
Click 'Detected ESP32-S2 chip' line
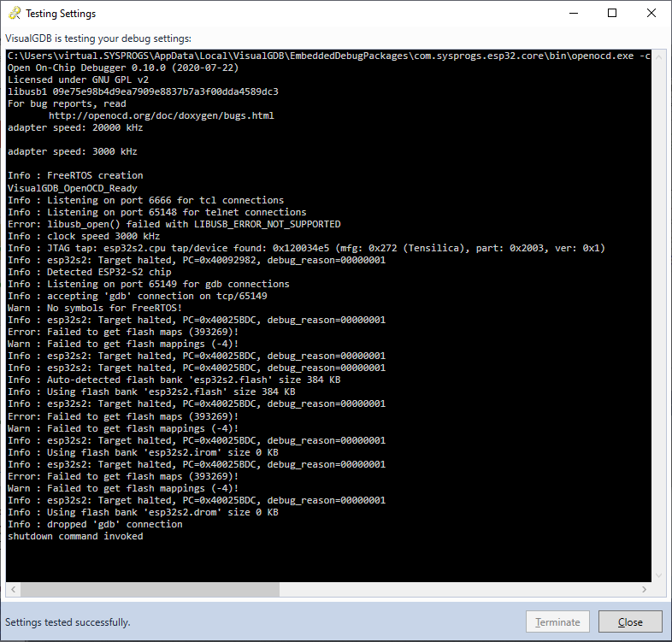click(x=89, y=272)
